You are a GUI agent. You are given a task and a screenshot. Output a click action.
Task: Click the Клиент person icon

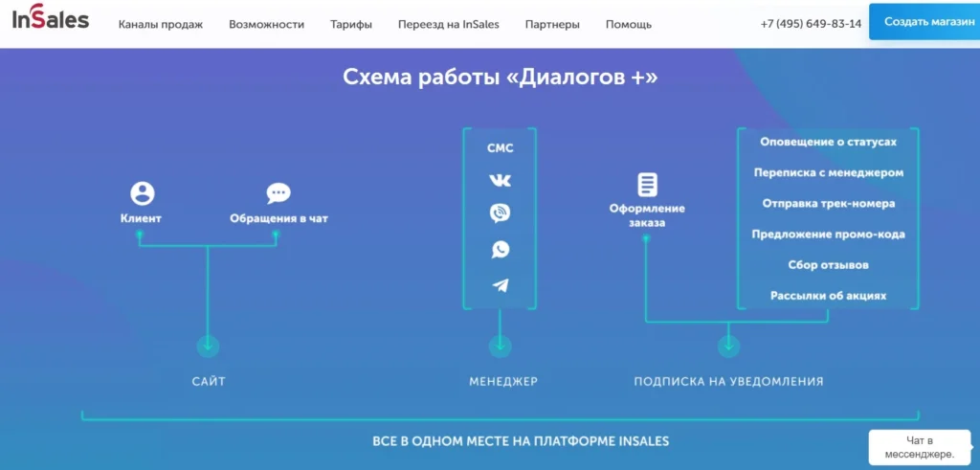(x=142, y=193)
